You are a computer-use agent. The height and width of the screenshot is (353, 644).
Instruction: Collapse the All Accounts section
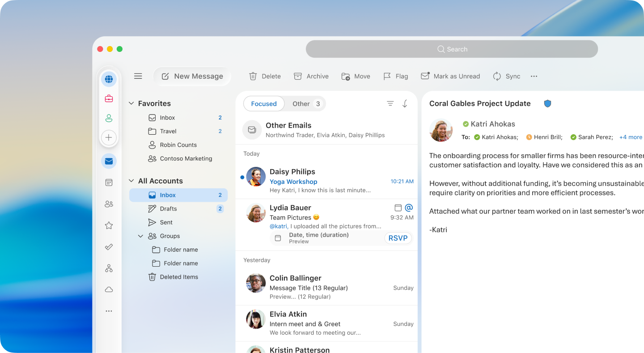[131, 181]
